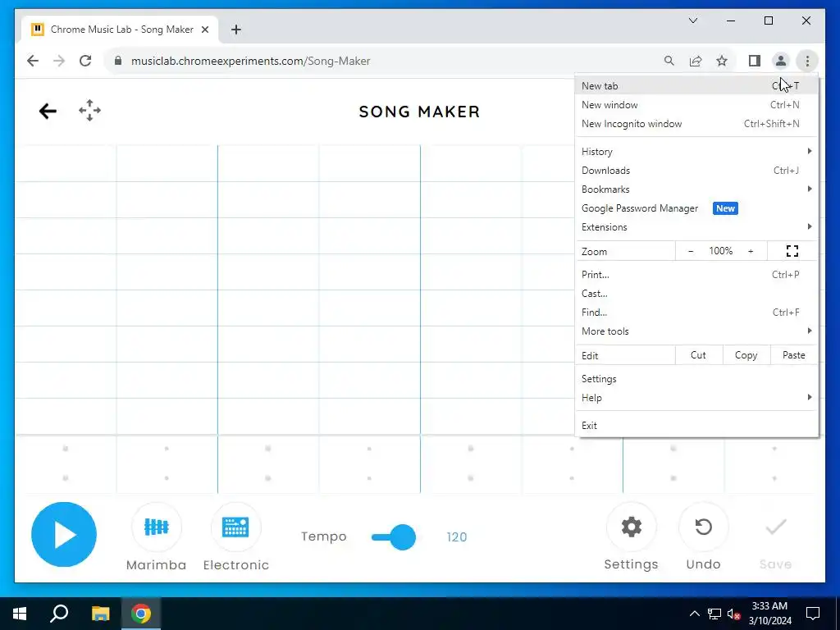Toggle fullscreen icon in Zoom row
Viewport: 840px width, 630px height.
click(x=792, y=251)
